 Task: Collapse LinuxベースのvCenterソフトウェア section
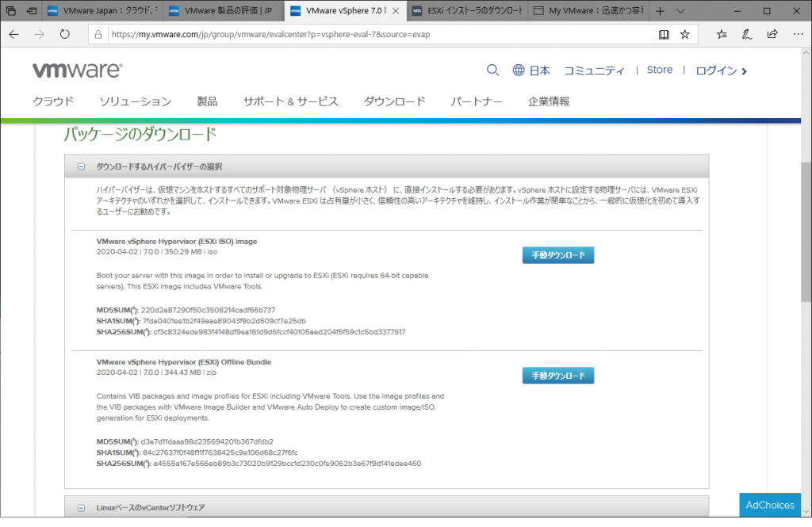[82, 508]
